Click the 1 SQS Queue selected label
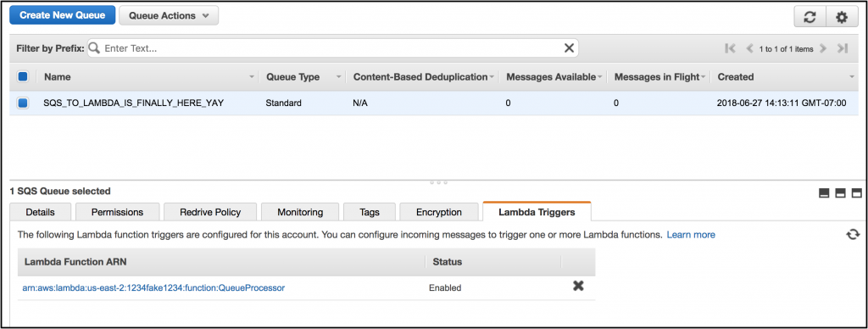Screen dimensions: 868x329 tap(60, 191)
